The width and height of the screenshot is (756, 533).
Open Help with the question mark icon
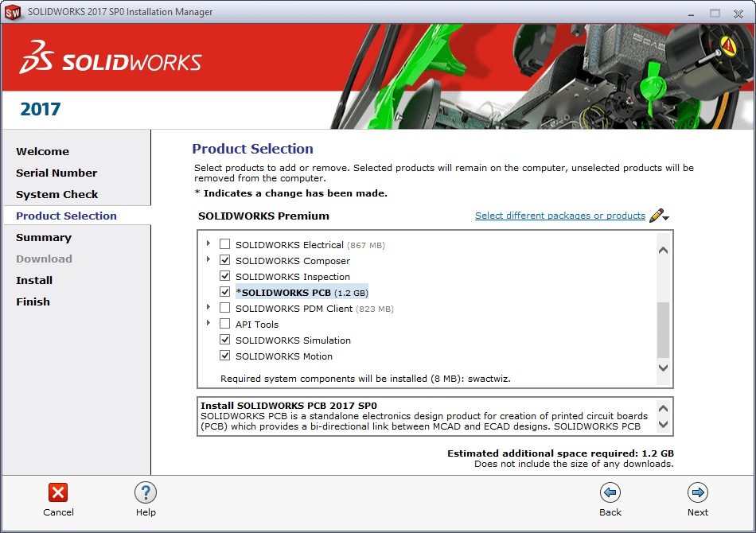(146, 492)
